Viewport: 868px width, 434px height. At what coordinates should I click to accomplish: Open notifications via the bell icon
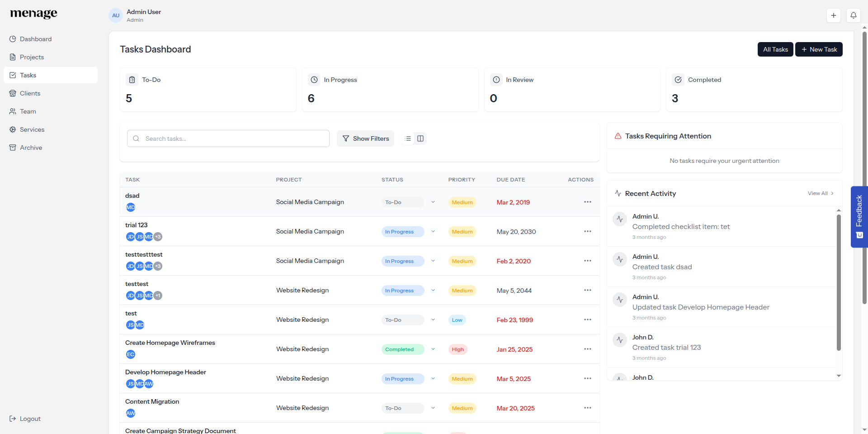pos(854,15)
